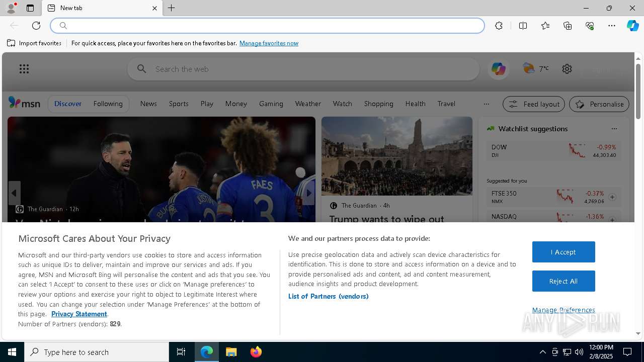The image size is (644, 362).
Task: Open weather showing 7°C
Action: tap(536, 68)
